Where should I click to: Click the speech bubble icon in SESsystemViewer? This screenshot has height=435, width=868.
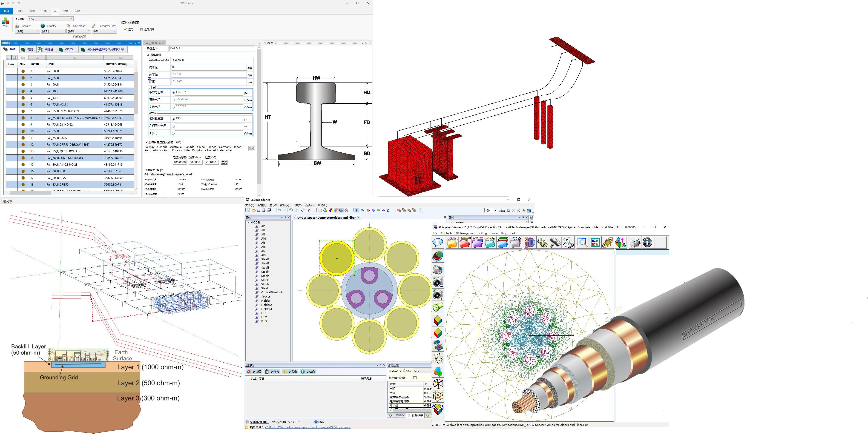(x=438, y=243)
